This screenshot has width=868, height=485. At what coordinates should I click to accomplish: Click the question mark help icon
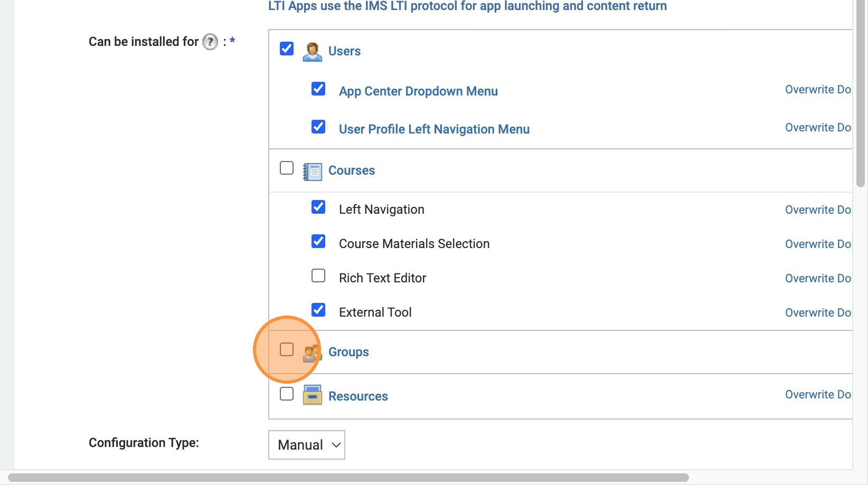[x=210, y=42]
